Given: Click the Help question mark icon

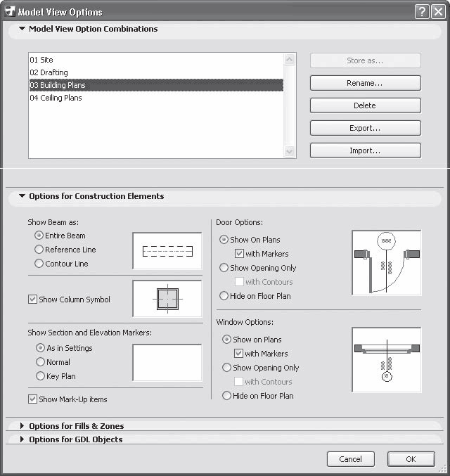Looking at the screenshot, I should click(421, 11).
